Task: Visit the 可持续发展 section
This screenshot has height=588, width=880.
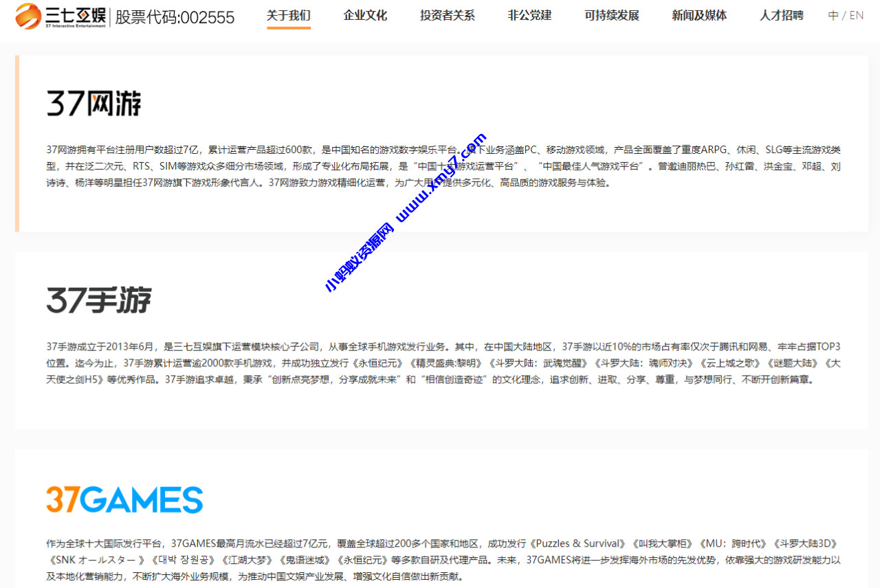Action: (611, 15)
